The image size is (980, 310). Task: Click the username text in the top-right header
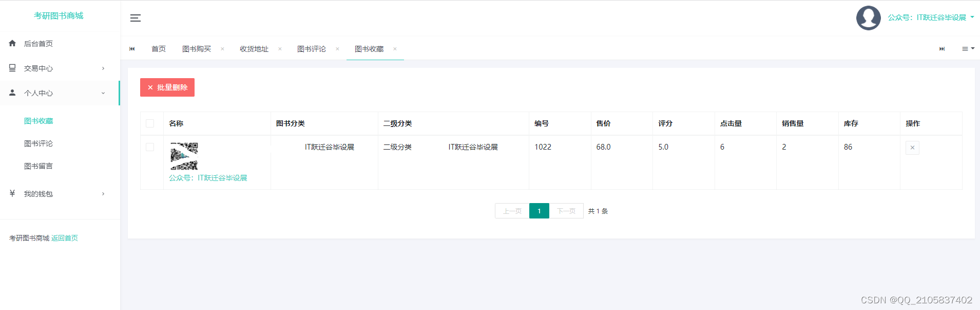tap(927, 17)
